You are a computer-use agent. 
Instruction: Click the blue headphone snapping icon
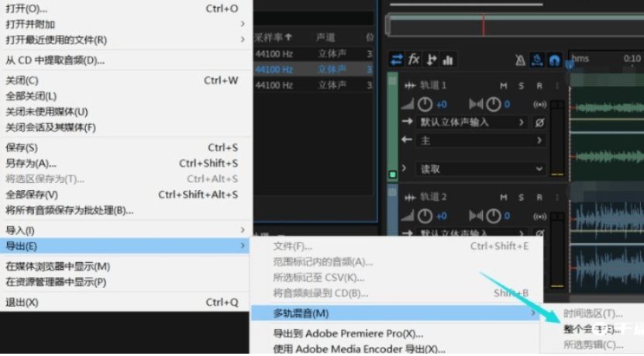pyautogui.click(x=554, y=60)
